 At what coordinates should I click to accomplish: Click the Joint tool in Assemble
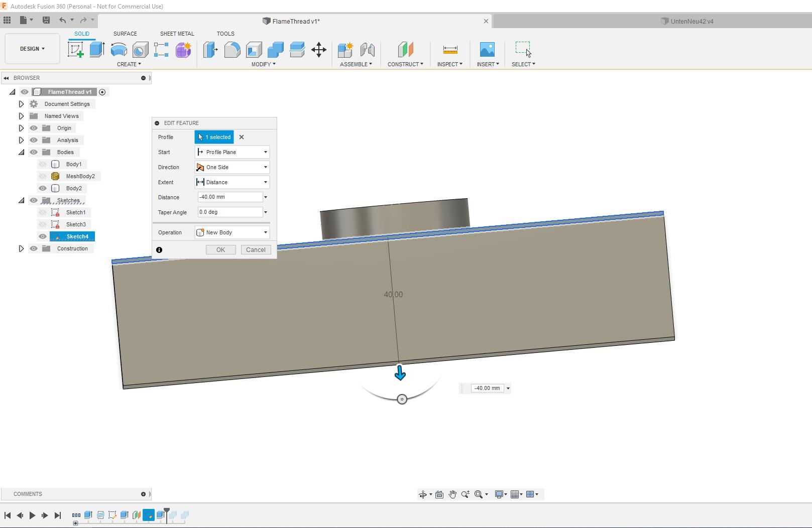(368, 50)
